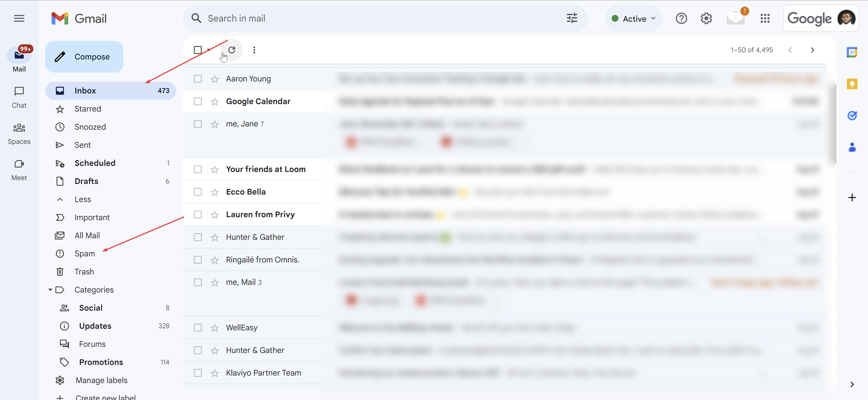Open Manage labels link
This screenshot has width=868, height=400.
click(x=101, y=380)
